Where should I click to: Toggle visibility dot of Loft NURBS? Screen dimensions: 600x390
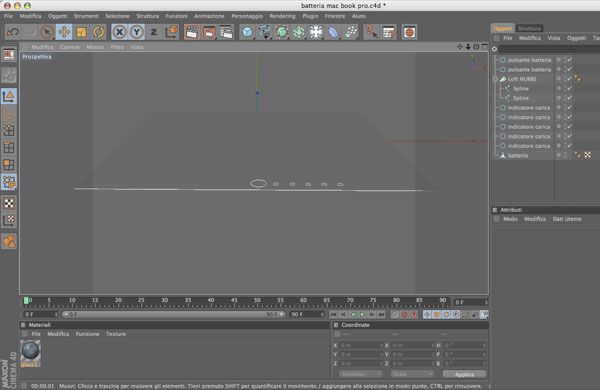click(559, 78)
